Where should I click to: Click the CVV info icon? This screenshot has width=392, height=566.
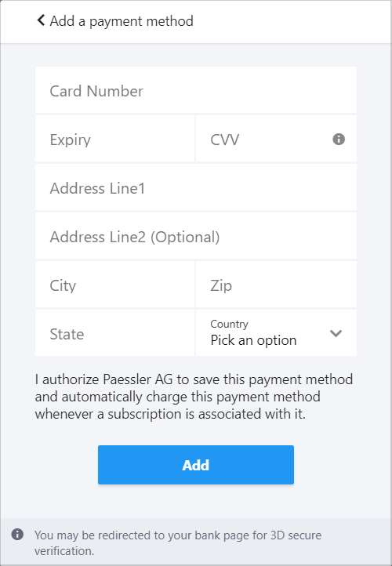click(x=339, y=139)
